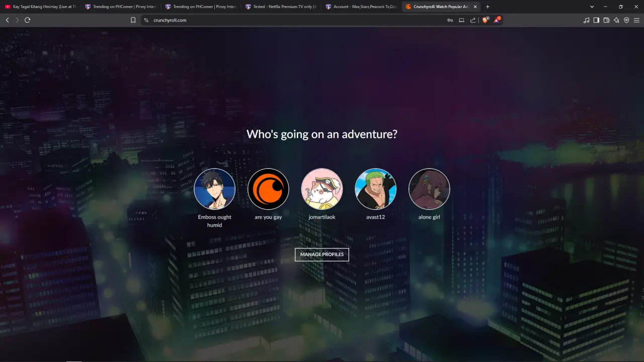This screenshot has width=644, height=362.
Task: Minimize the browser window
Action: click(605, 7)
